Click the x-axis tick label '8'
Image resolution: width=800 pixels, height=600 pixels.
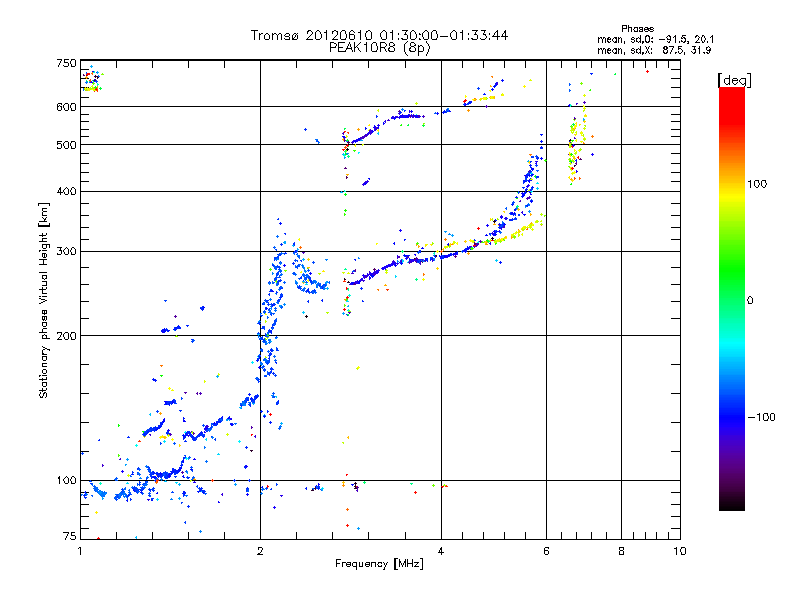(621, 551)
